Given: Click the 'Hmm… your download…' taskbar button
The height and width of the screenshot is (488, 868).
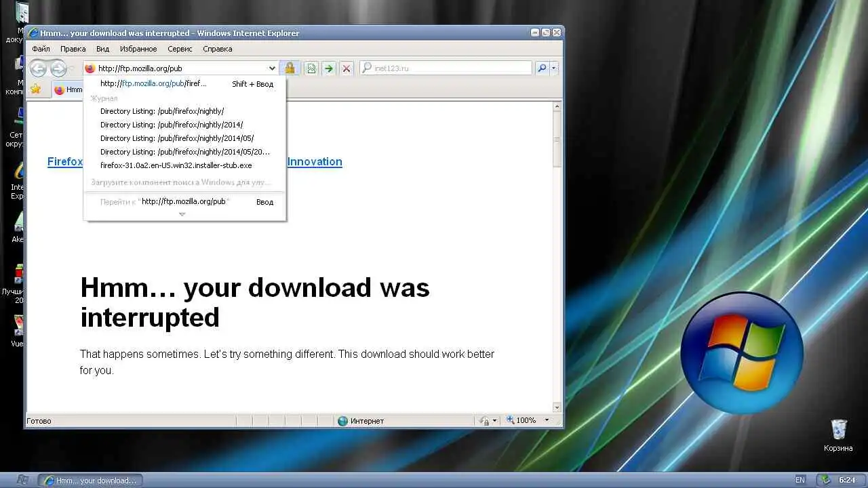Looking at the screenshot, I should pos(90,481).
